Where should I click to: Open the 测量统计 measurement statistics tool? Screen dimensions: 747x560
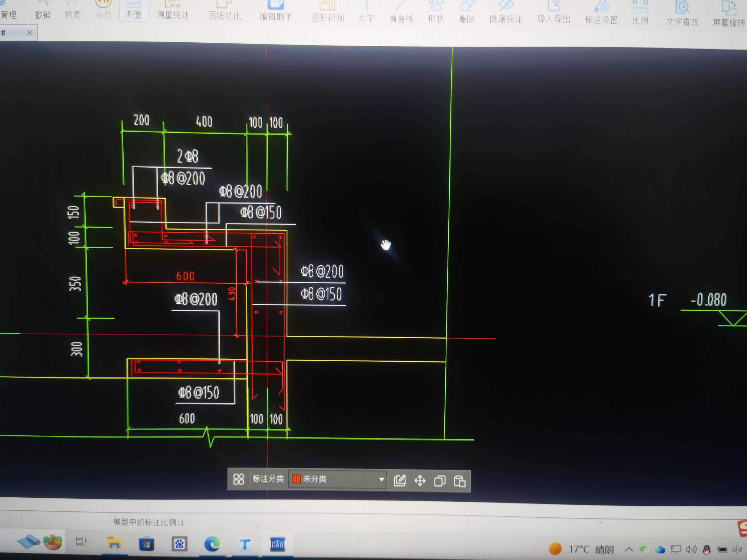(173, 10)
